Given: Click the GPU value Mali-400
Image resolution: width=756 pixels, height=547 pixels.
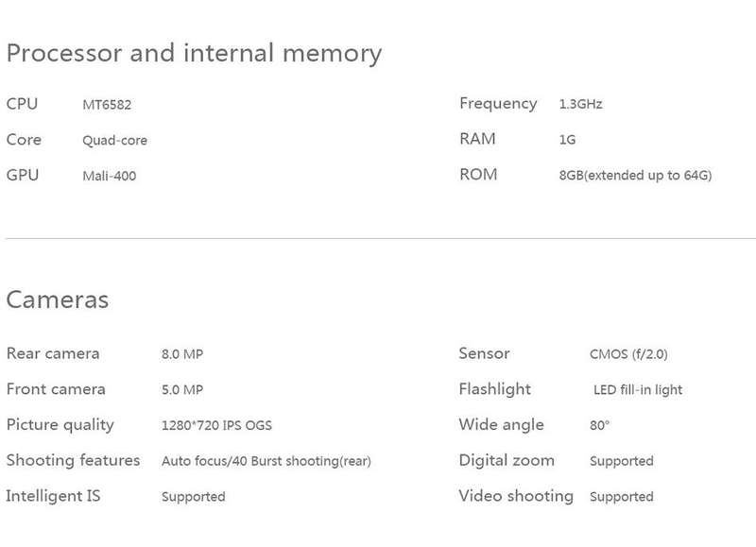Looking at the screenshot, I should pos(110,176).
